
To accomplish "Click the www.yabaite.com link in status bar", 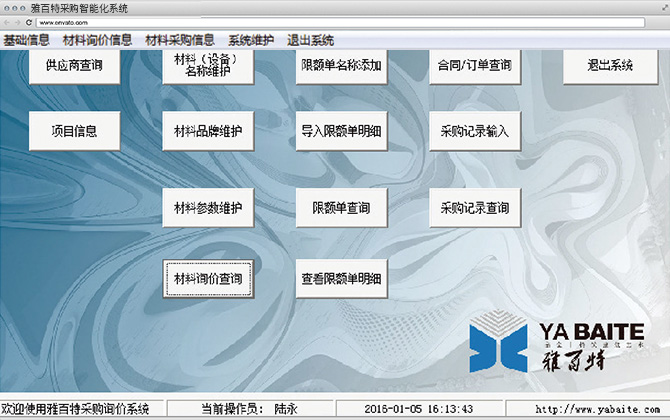I will [600, 409].
